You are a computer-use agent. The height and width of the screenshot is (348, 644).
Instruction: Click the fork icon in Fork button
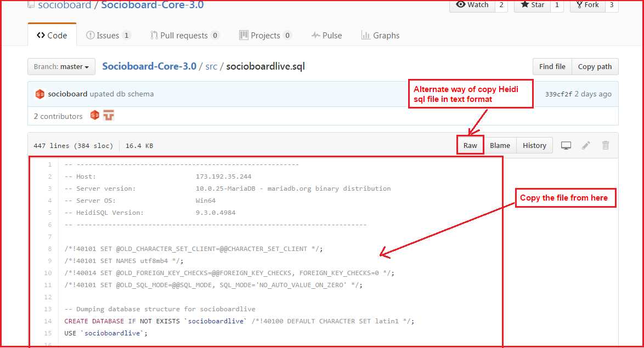point(579,4)
